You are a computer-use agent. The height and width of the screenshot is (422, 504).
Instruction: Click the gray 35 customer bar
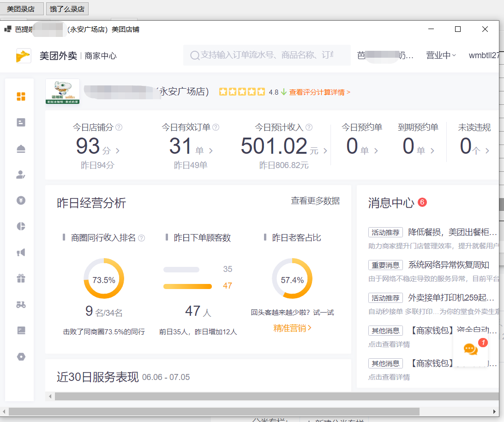[181, 270]
